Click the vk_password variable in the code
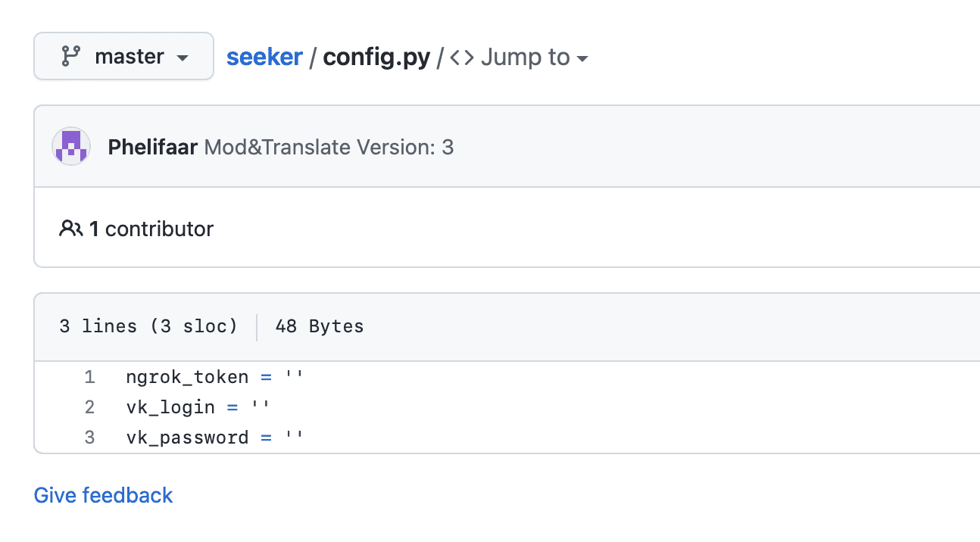This screenshot has height=542, width=980. click(187, 438)
